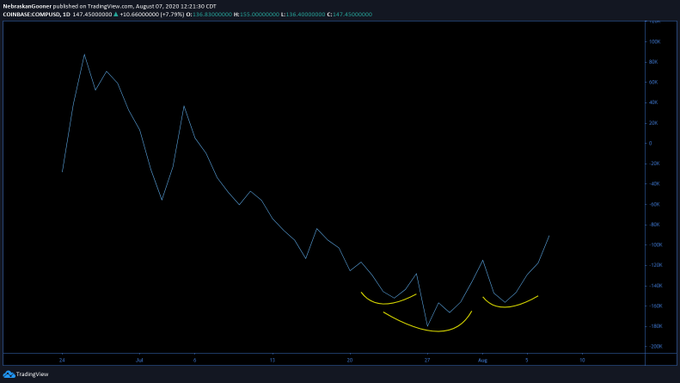Click the 60K price axis label

click(x=654, y=82)
